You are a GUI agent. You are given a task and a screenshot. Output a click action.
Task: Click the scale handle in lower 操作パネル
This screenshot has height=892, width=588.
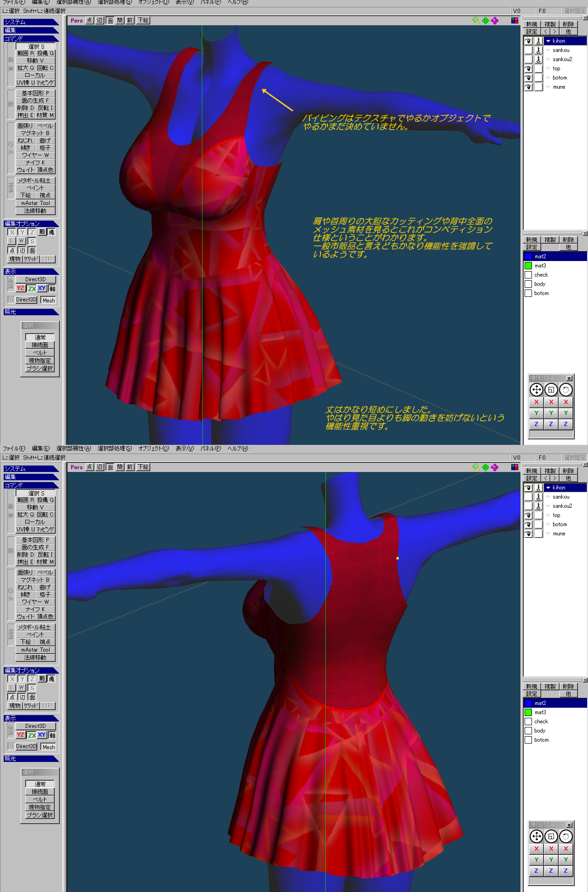(551, 837)
